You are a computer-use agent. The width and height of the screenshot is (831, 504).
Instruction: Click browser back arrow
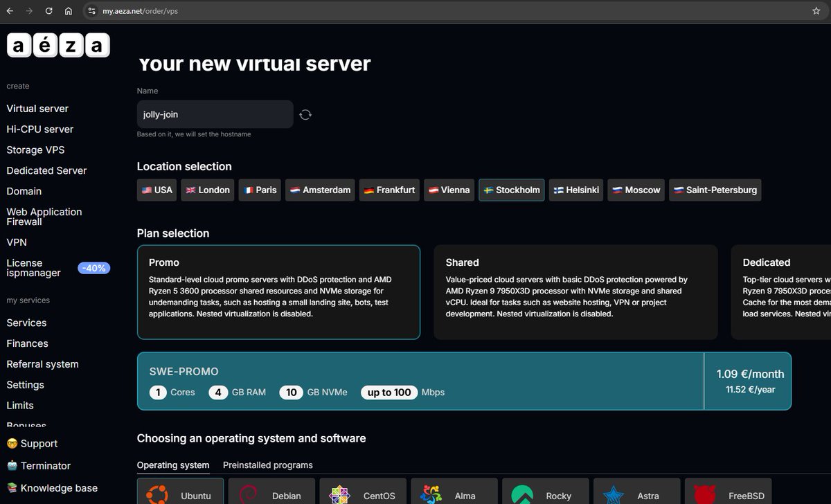click(x=10, y=11)
